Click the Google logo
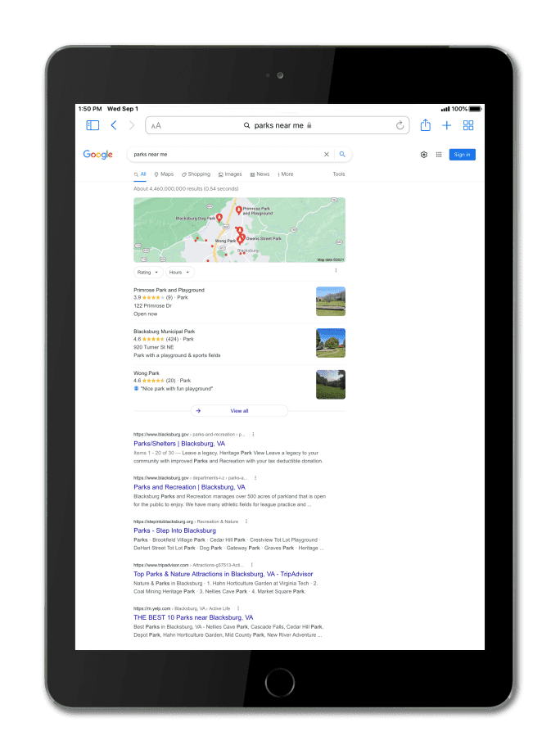 [x=98, y=155]
